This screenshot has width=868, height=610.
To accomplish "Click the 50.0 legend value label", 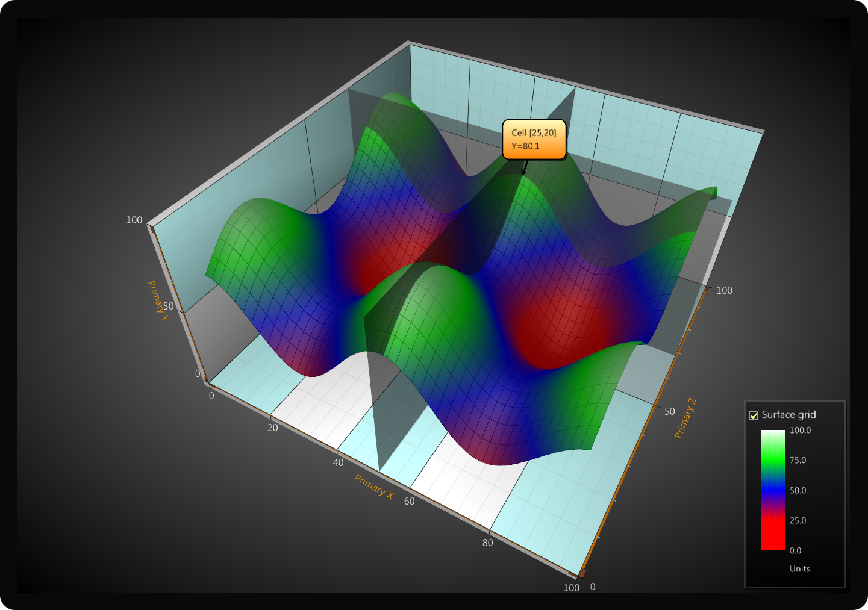I will (x=798, y=491).
